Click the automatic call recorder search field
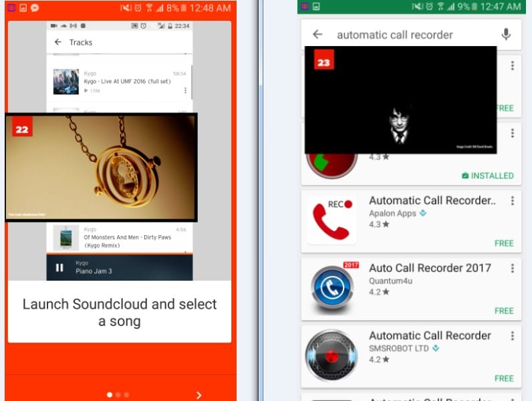The image size is (532, 401). tap(408, 35)
